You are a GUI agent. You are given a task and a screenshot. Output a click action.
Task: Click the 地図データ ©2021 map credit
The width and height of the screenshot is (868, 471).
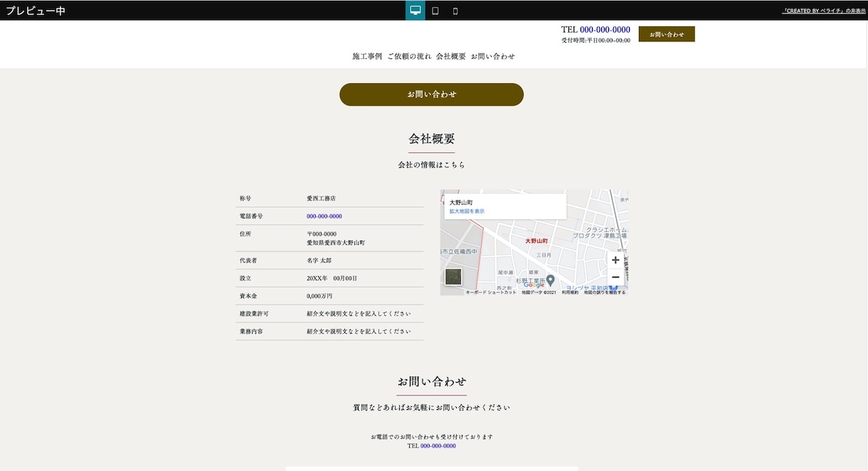point(539,292)
